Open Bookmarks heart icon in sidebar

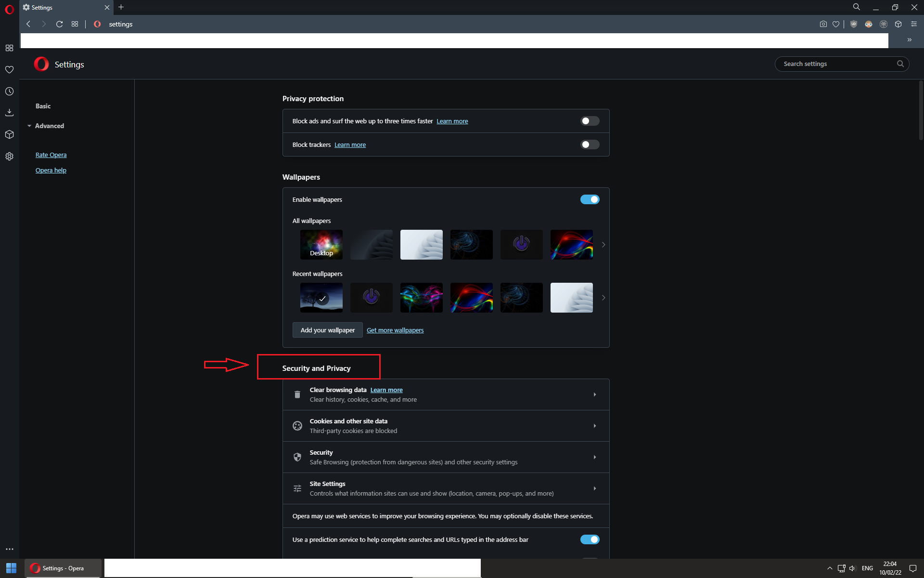9,70
